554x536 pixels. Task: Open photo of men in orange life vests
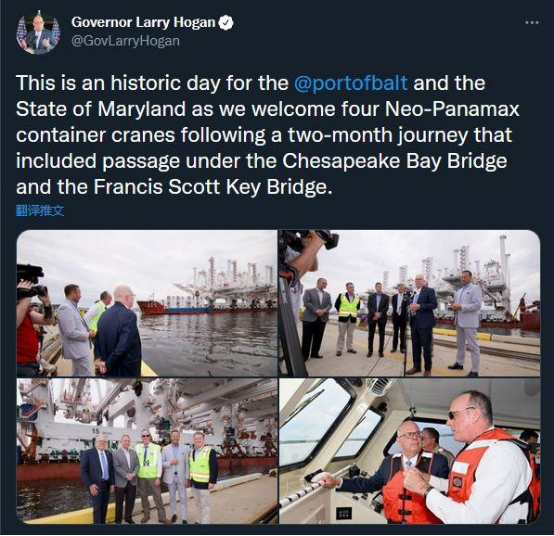tap(409, 451)
